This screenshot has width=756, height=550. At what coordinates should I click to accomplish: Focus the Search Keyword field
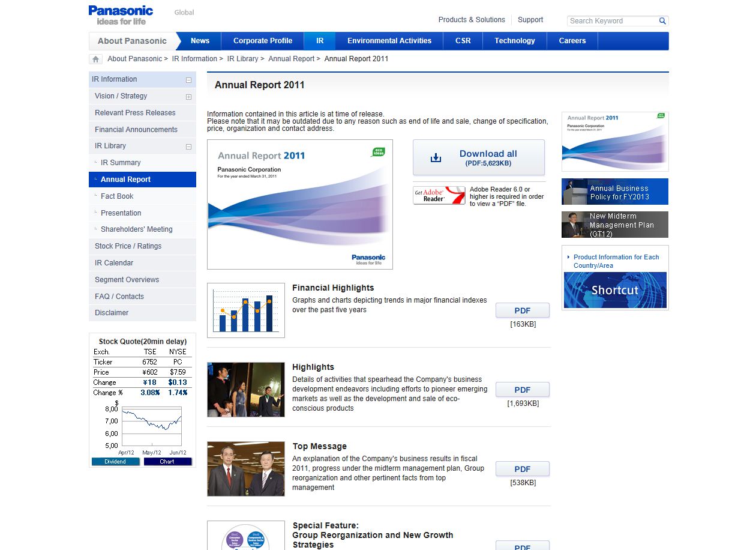pyautogui.click(x=612, y=21)
